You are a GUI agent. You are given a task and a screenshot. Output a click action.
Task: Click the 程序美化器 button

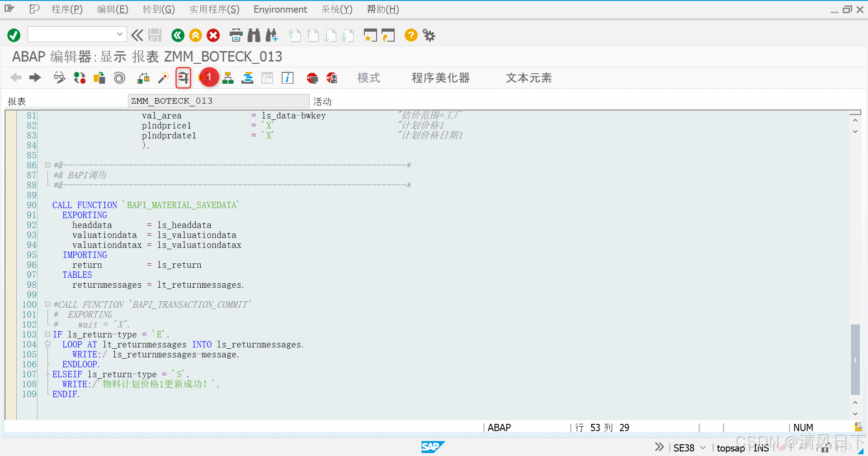click(440, 77)
